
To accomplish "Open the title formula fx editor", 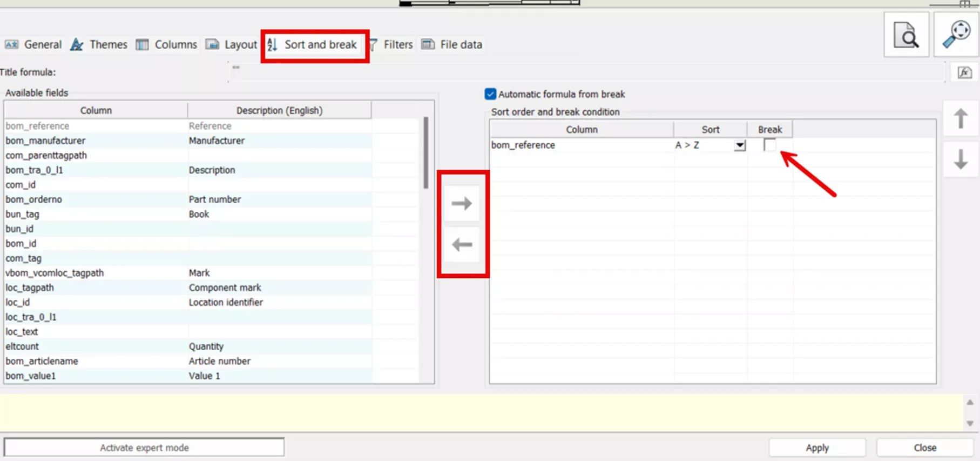I will point(964,72).
